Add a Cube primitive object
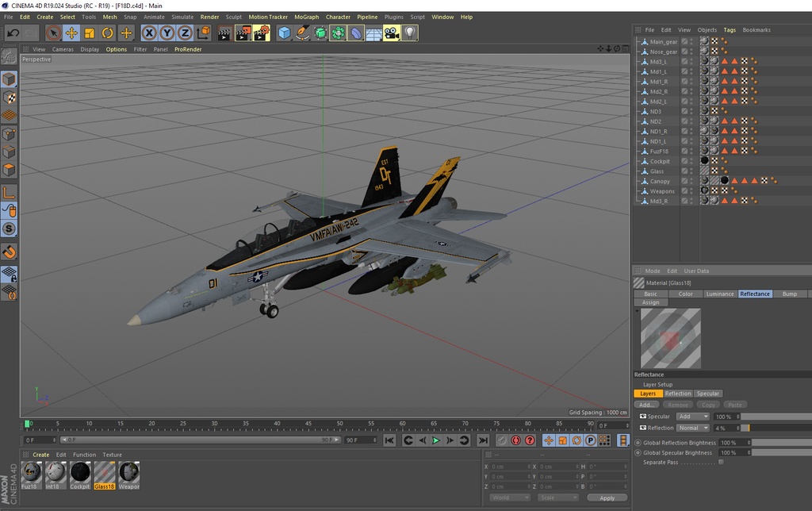Screen dimensions: 812x511 [x=285, y=33]
